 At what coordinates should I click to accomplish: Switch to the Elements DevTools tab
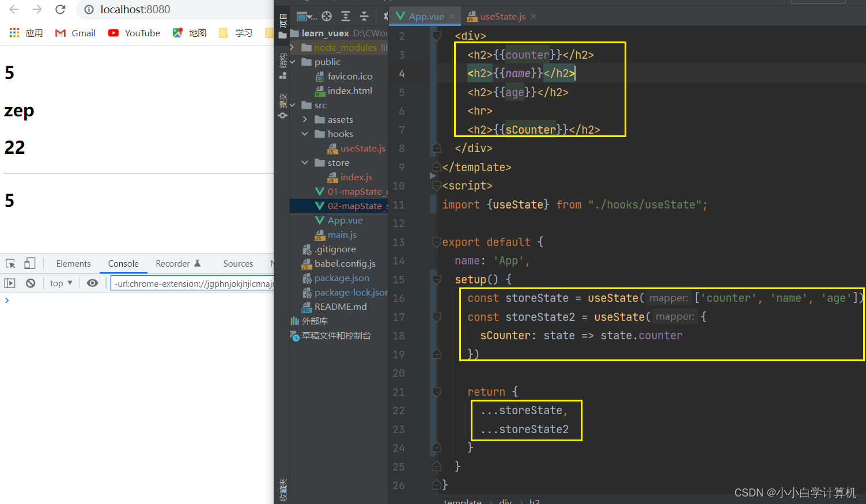point(74,264)
